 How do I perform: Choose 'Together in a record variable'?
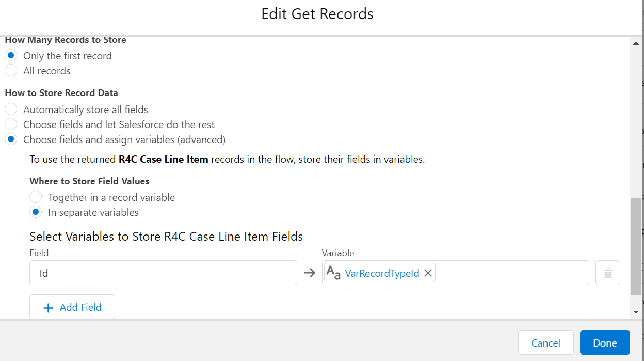pos(36,197)
